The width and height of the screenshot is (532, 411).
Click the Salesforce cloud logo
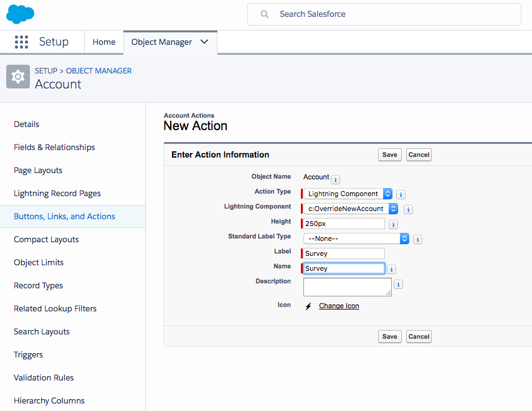(x=21, y=14)
